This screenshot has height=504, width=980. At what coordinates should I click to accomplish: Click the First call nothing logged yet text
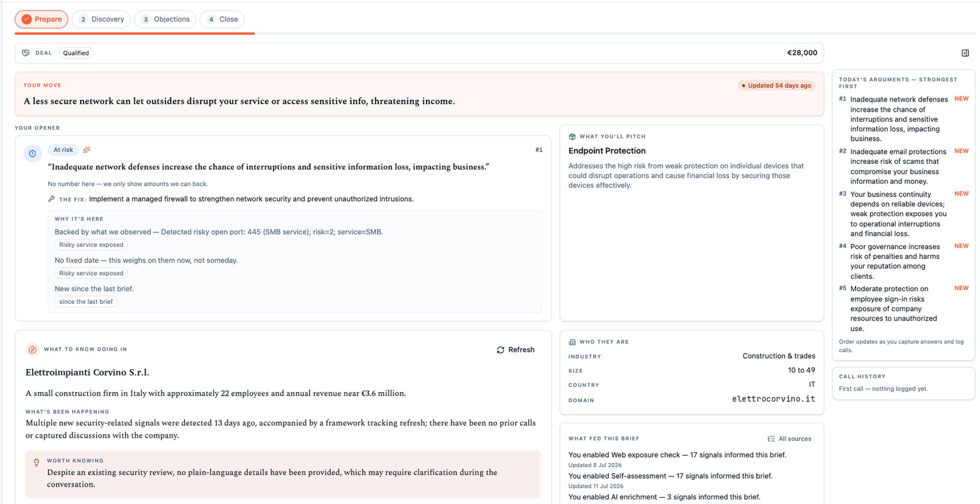pos(883,389)
